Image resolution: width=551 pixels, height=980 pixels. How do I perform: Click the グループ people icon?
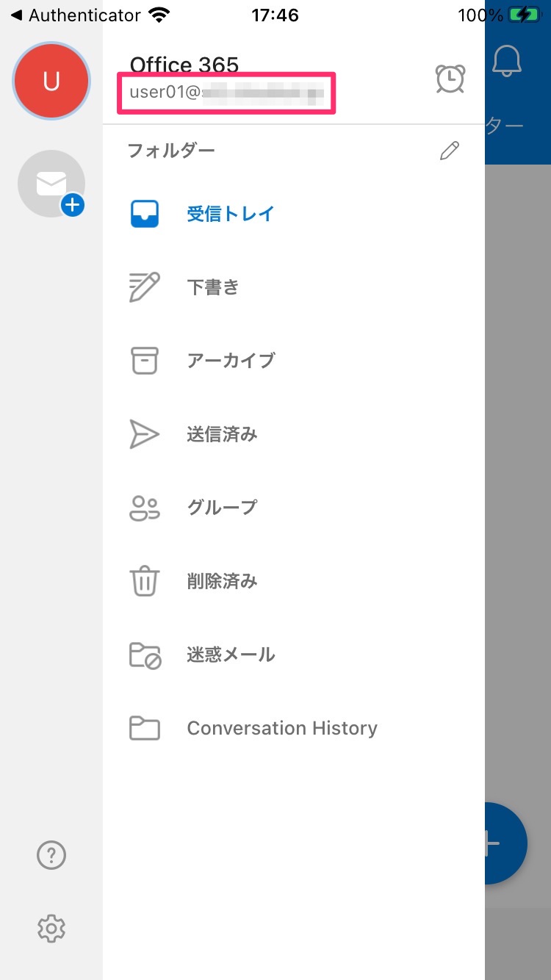click(x=145, y=508)
